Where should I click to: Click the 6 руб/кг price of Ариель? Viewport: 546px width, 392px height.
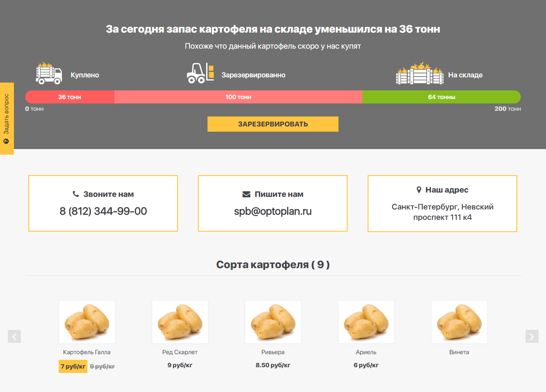point(366,365)
